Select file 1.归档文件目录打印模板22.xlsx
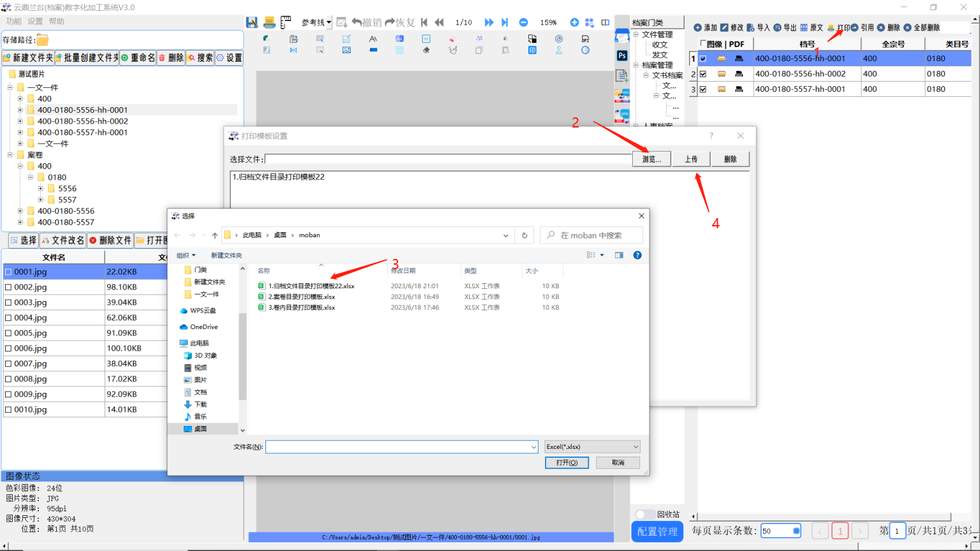Viewport: 980px width, 551px height. coord(311,286)
